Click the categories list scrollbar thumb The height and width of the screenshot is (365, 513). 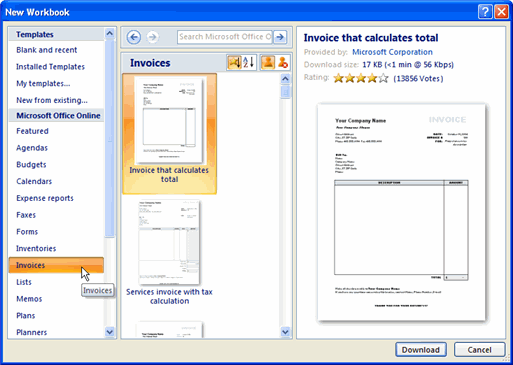[x=109, y=138]
